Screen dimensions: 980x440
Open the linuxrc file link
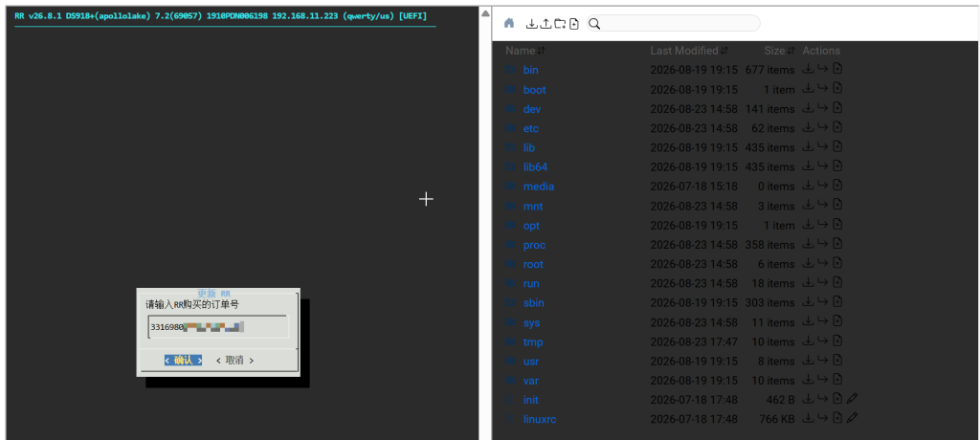tap(540, 419)
